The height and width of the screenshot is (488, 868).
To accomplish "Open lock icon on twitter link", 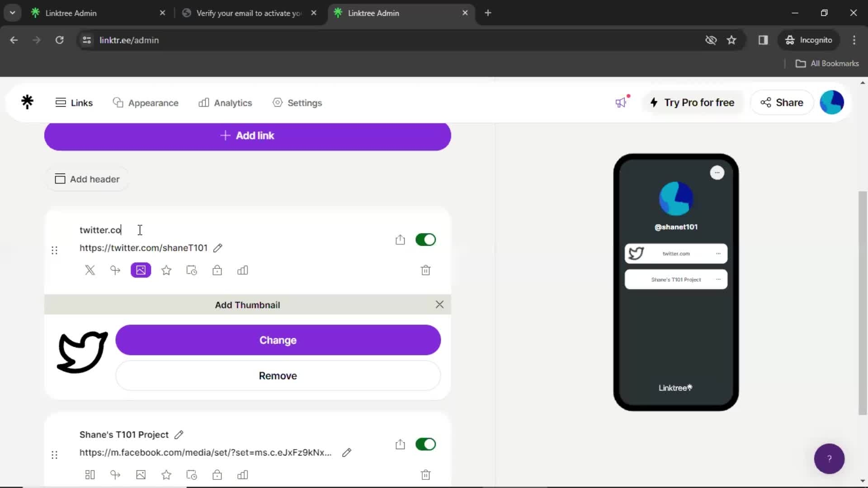I will (217, 270).
